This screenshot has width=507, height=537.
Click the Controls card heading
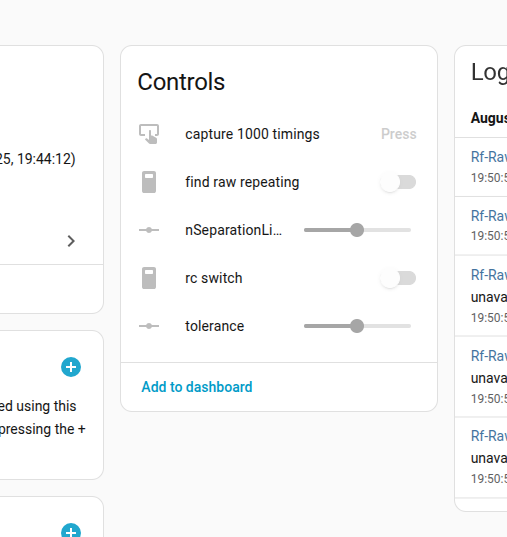click(181, 82)
